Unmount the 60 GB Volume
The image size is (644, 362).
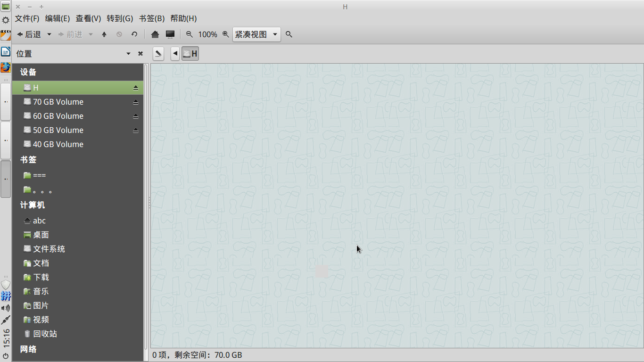coord(136,116)
